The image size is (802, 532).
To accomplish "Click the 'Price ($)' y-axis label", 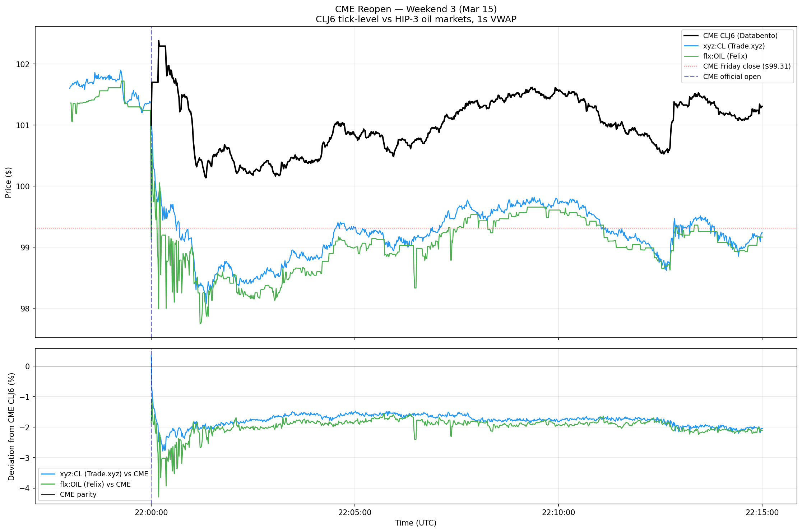I will 8,182.
